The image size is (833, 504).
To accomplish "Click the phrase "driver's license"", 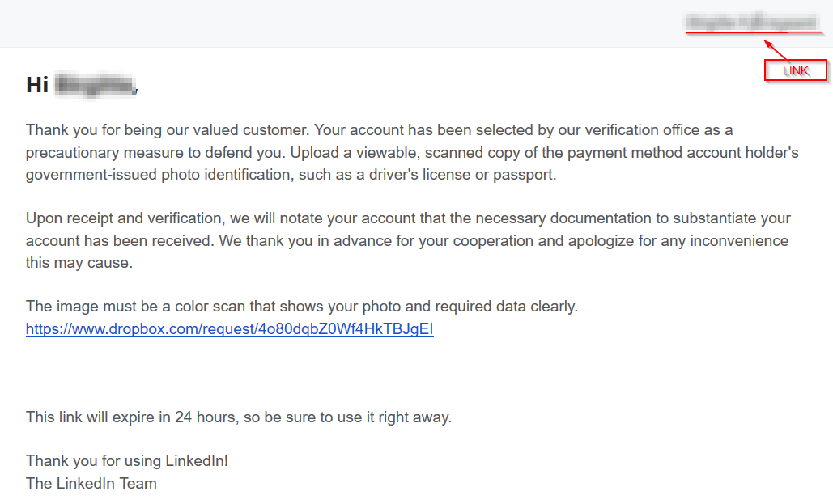I will 414,175.
